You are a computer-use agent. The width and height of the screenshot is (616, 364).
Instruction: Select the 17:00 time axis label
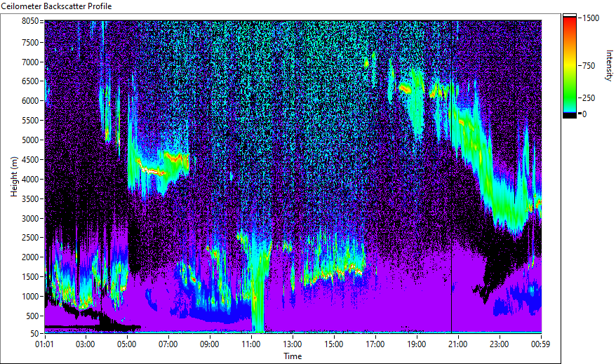pyautogui.click(x=375, y=344)
